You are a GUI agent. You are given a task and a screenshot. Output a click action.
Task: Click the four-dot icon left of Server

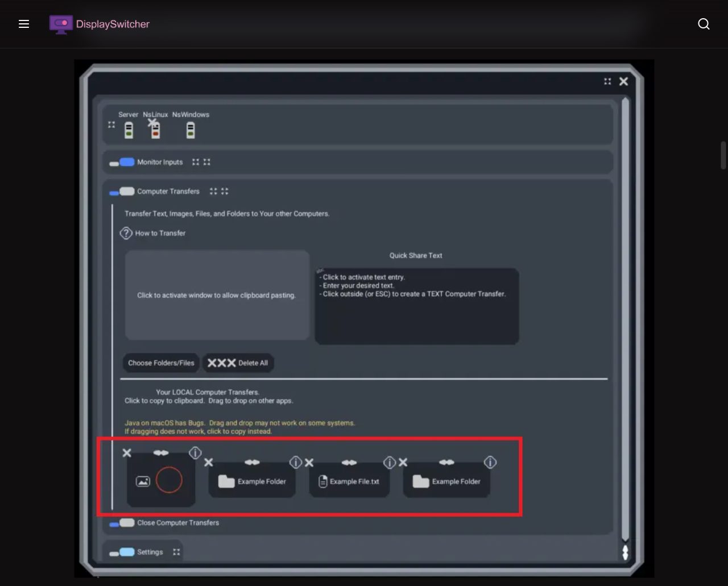pyautogui.click(x=111, y=124)
